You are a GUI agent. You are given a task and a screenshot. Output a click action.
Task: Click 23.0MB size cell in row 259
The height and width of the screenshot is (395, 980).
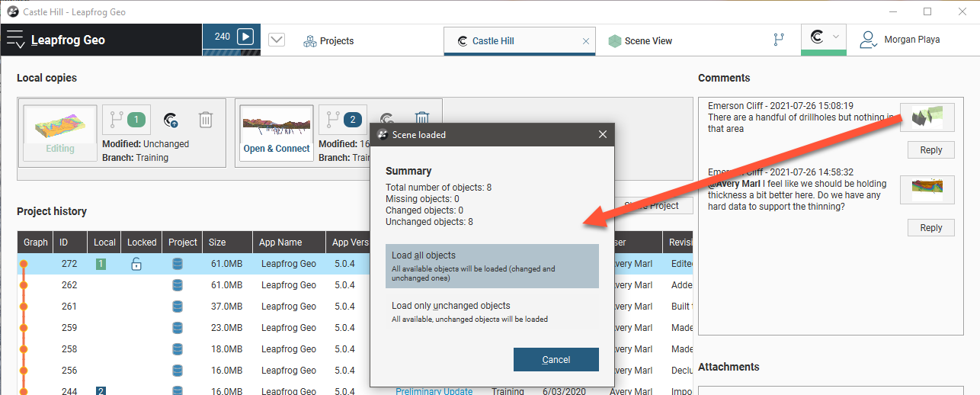[226, 328]
